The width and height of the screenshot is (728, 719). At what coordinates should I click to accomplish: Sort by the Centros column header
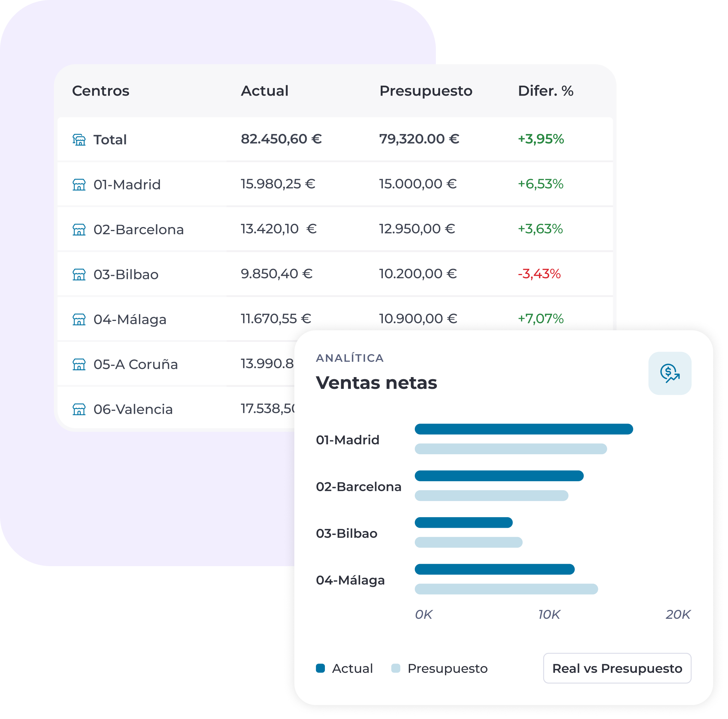click(x=101, y=91)
